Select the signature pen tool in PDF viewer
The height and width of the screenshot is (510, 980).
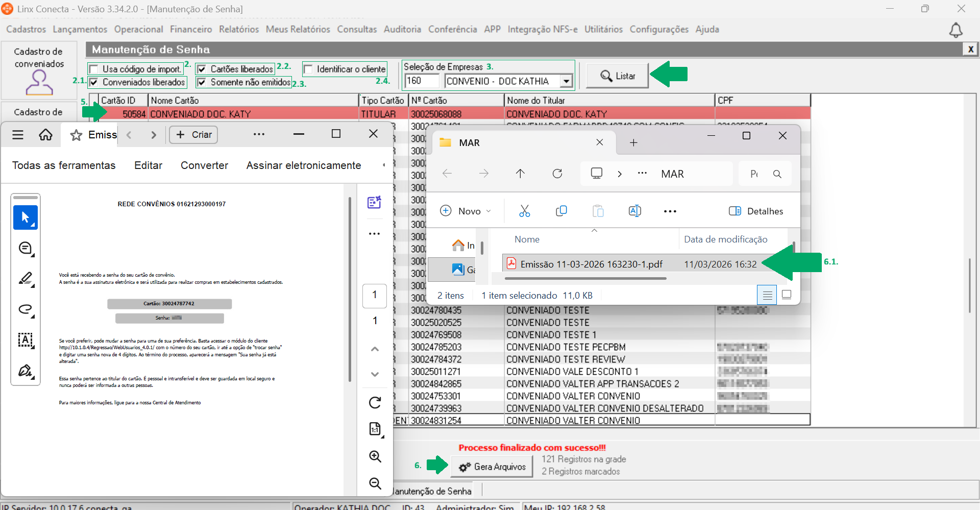click(x=26, y=371)
